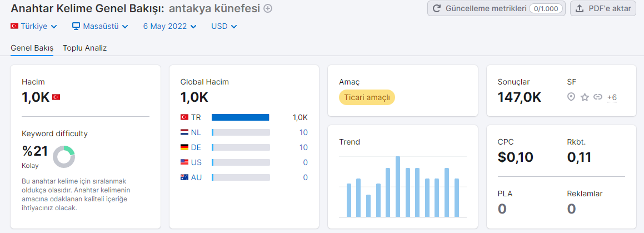
Task: Click the +6 more SERP features link
Action: click(x=612, y=97)
